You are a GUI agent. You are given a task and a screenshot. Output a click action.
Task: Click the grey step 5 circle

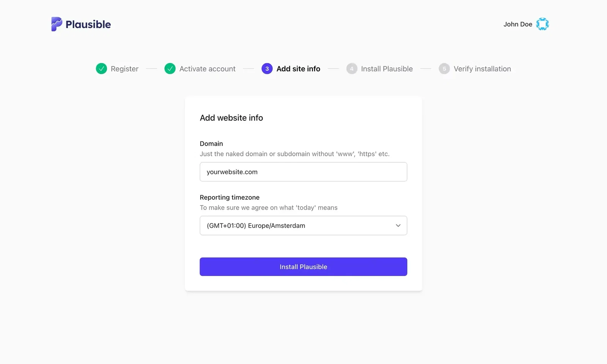pyautogui.click(x=444, y=69)
